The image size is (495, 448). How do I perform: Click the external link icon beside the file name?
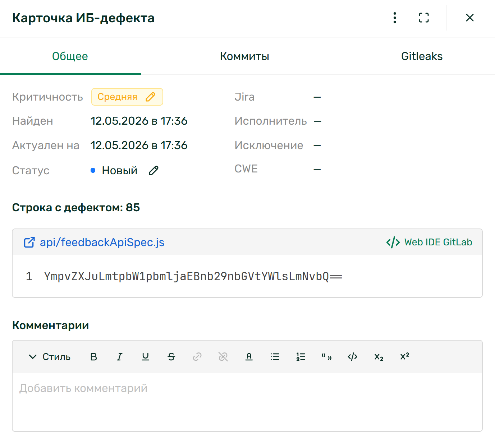29,243
